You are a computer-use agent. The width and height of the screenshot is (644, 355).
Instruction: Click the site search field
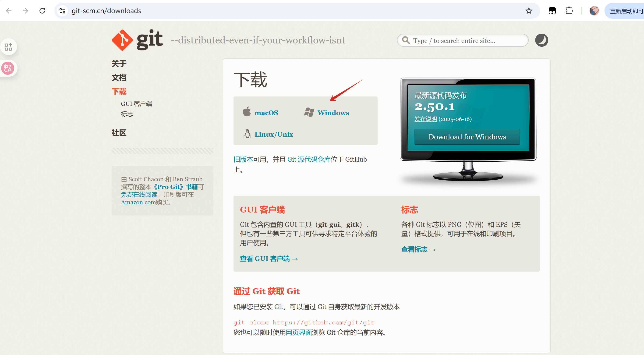[462, 40]
